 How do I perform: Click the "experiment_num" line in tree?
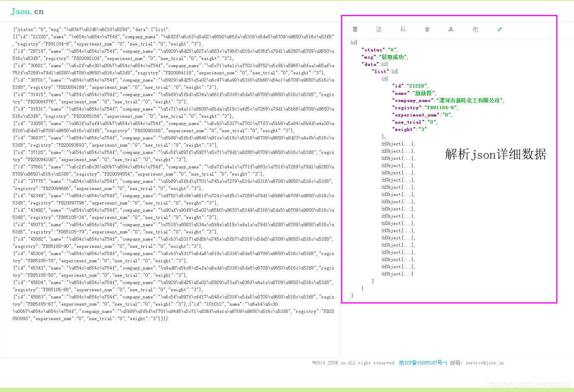pyautogui.click(x=422, y=115)
